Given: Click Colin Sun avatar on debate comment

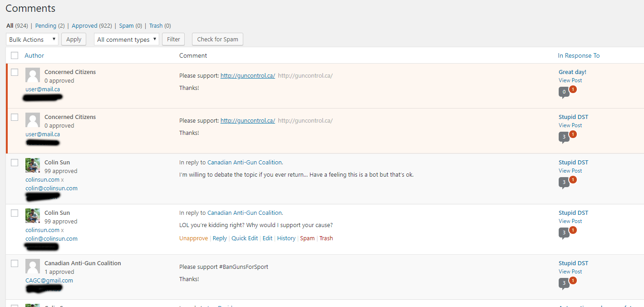Looking at the screenshot, I should click(33, 165).
